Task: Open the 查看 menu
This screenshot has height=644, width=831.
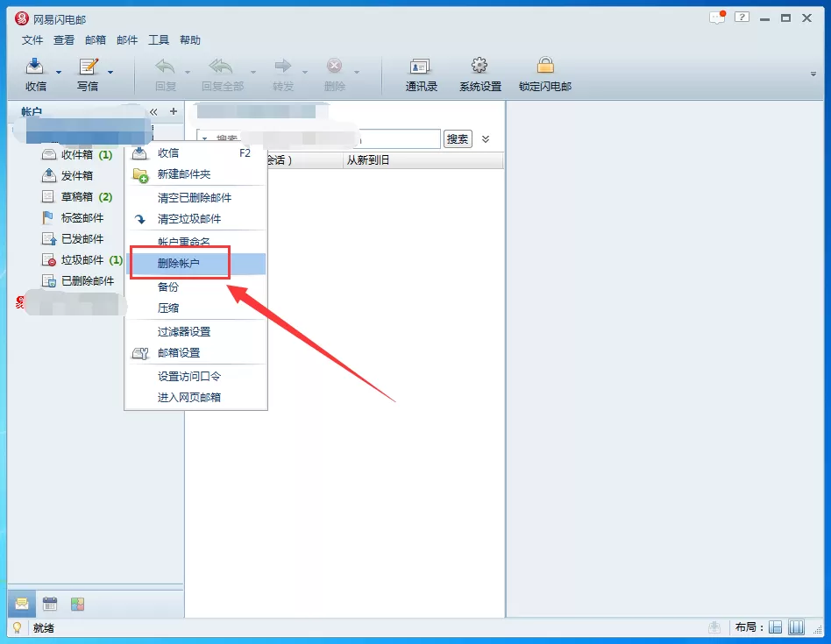Action: (64, 40)
